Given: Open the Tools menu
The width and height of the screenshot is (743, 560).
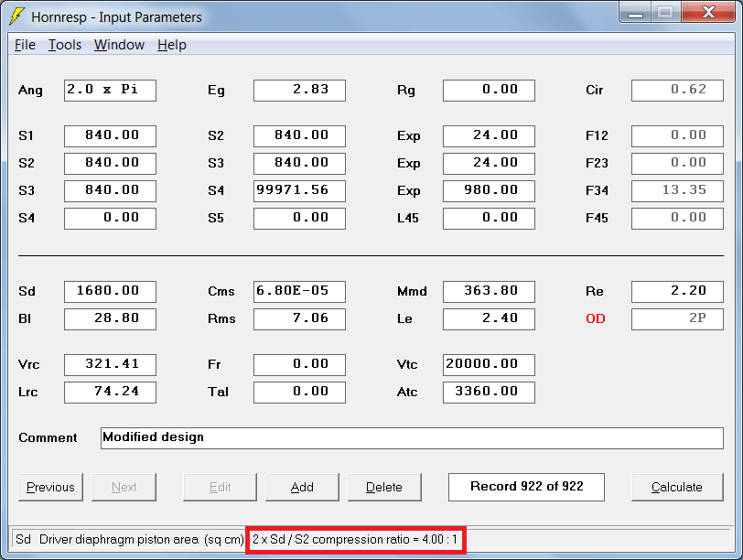Looking at the screenshot, I should pyautogui.click(x=65, y=45).
